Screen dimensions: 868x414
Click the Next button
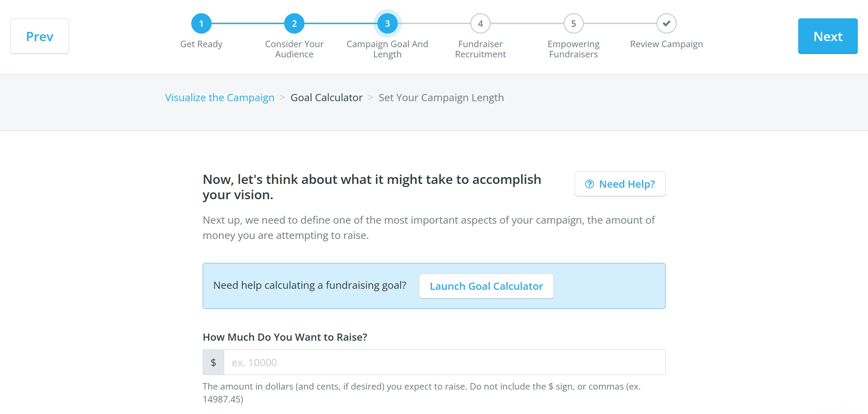[828, 36]
